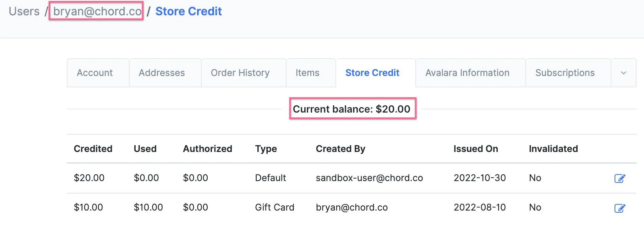Click the Users breadcrumb link

(x=24, y=11)
